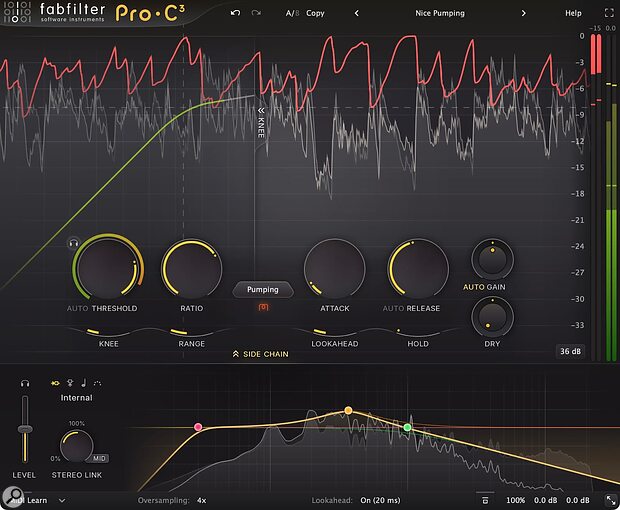The image size is (620, 510).
Task: Click the dotted arc side chain icon
Action: 97,383
